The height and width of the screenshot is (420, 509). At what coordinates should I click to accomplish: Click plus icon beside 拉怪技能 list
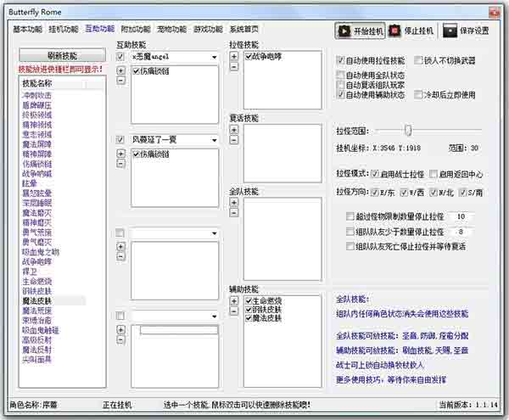(x=234, y=55)
